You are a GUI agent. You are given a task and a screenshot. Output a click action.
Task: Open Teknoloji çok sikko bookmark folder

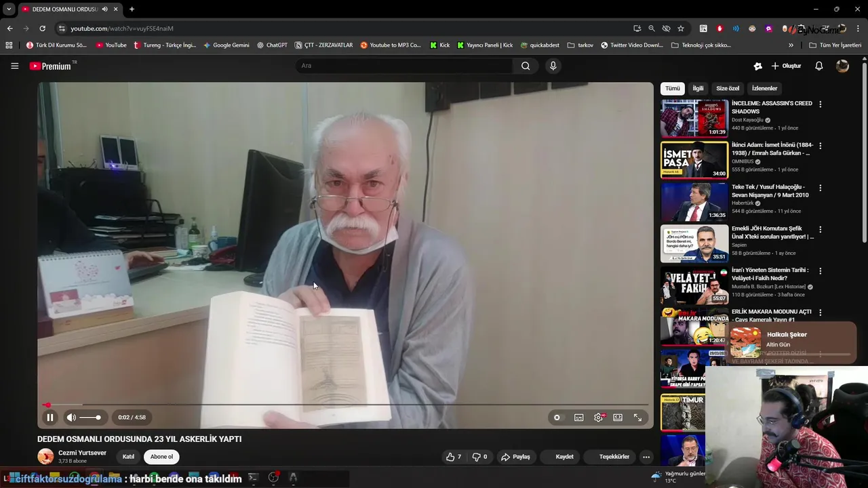[x=701, y=45]
